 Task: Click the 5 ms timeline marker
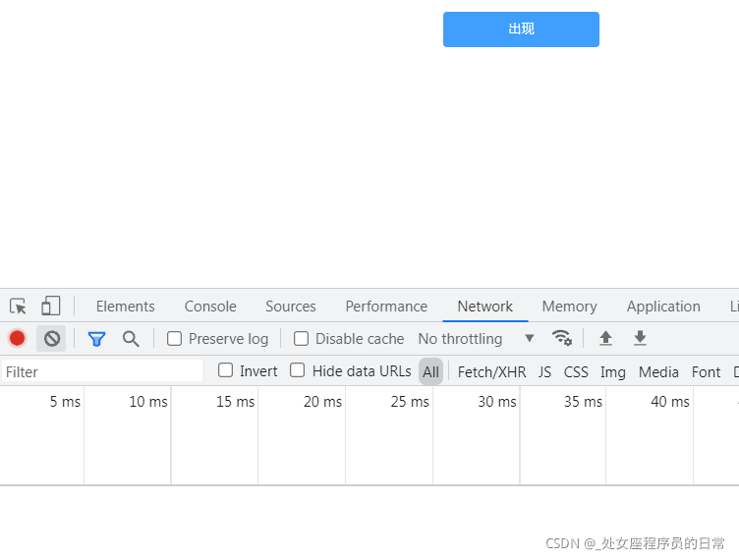[65, 402]
